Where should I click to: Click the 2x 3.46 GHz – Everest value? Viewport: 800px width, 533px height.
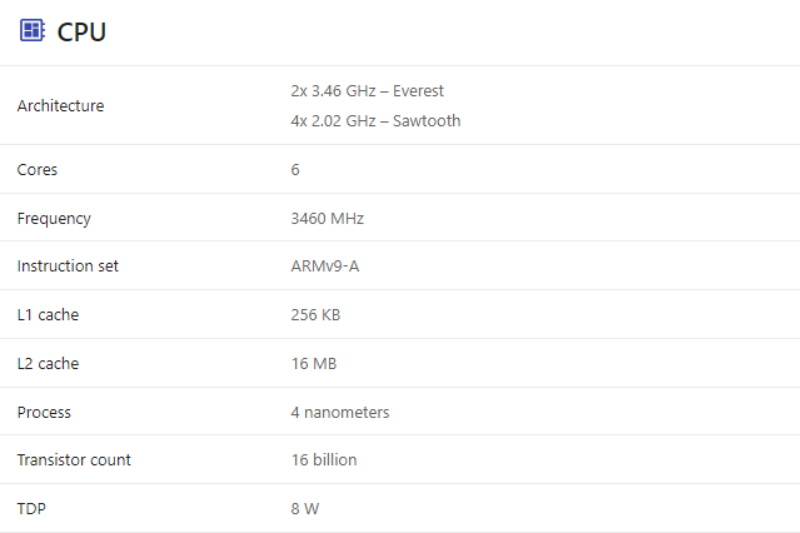[367, 91]
